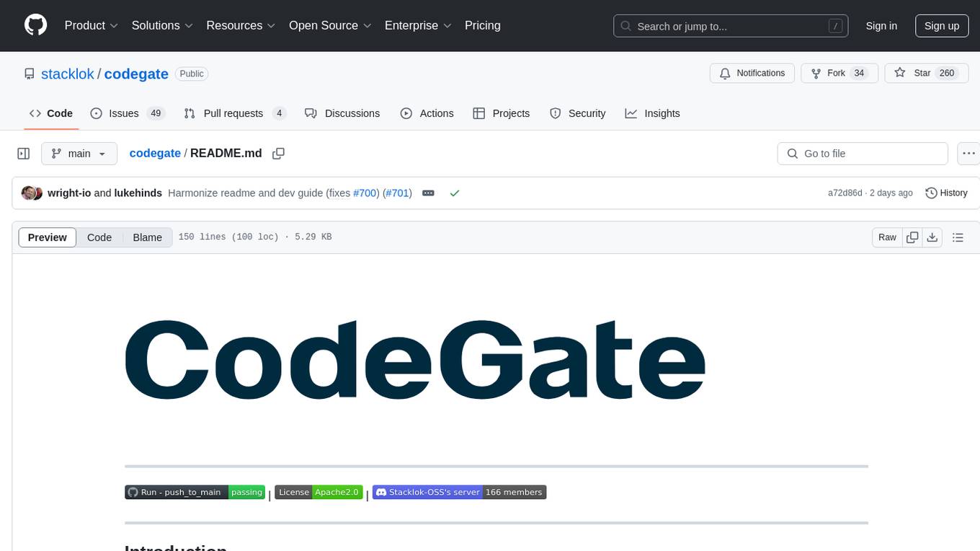Image resolution: width=980 pixels, height=551 pixels.
Task: Switch to Preview view
Action: [x=48, y=237]
